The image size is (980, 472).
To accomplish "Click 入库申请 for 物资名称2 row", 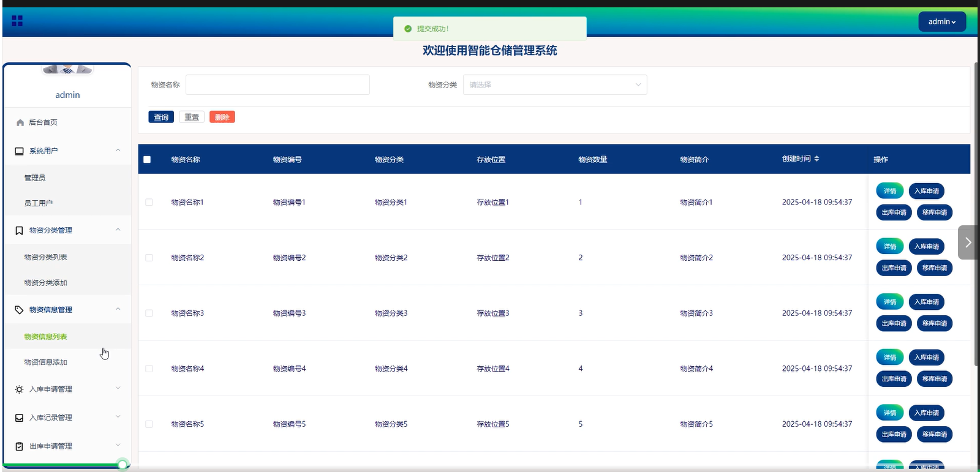I will pos(926,247).
